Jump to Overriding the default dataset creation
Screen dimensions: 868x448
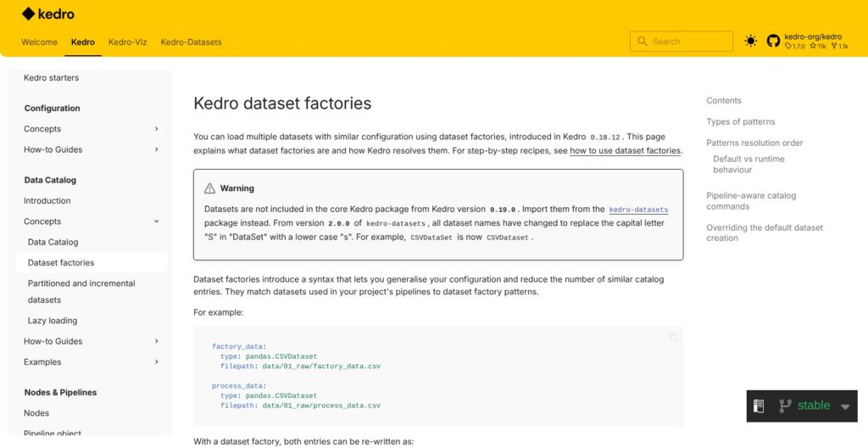(x=765, y=232)
